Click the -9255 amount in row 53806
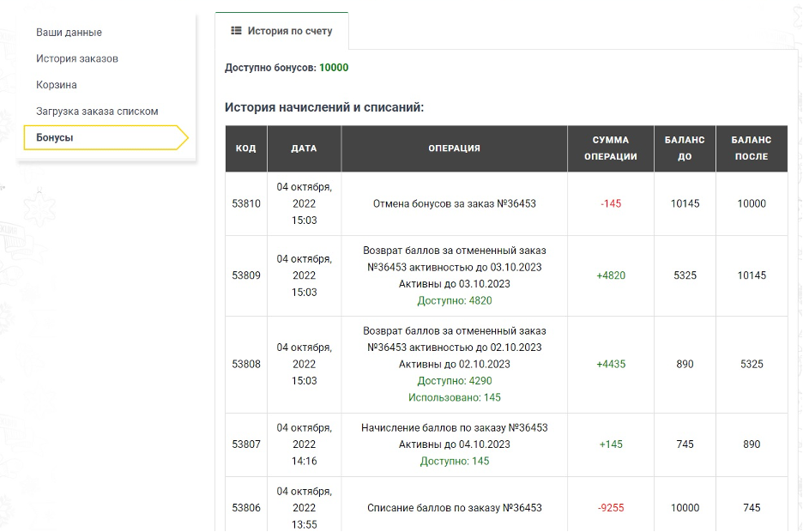Viewport: 803px width, 532px height. point(611,508)
